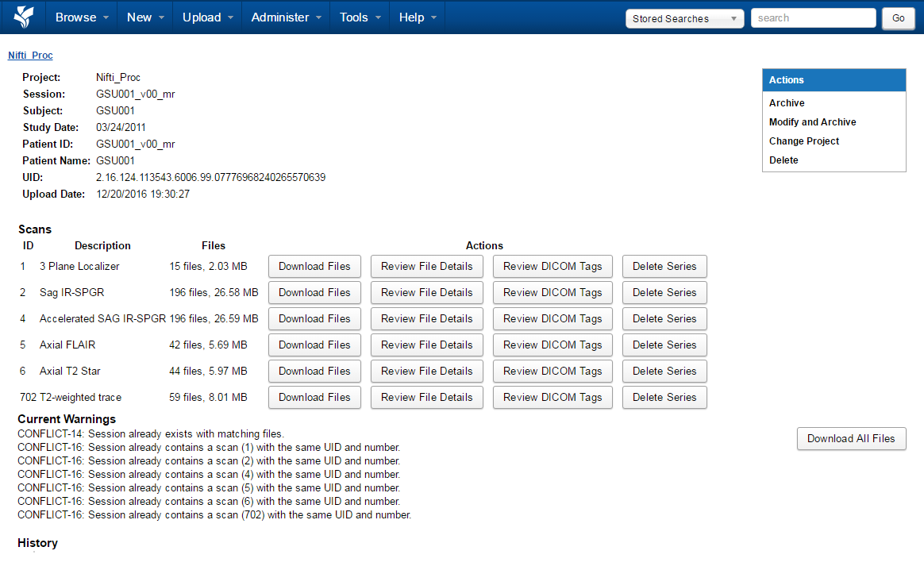This screenshot has width=924, height=570.
Task: Focus the search input field
Action: coord(813,18)
